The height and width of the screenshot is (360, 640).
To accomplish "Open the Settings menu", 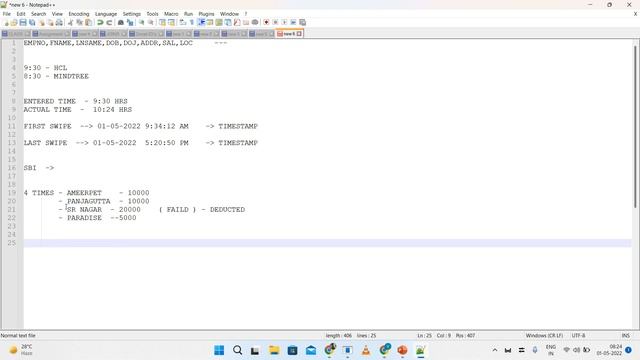I will [x=131, y=14].
